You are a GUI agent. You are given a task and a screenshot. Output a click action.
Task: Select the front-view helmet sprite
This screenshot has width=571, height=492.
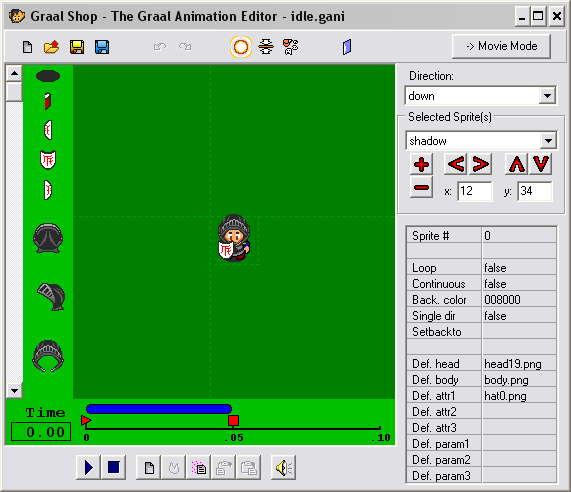48,356
